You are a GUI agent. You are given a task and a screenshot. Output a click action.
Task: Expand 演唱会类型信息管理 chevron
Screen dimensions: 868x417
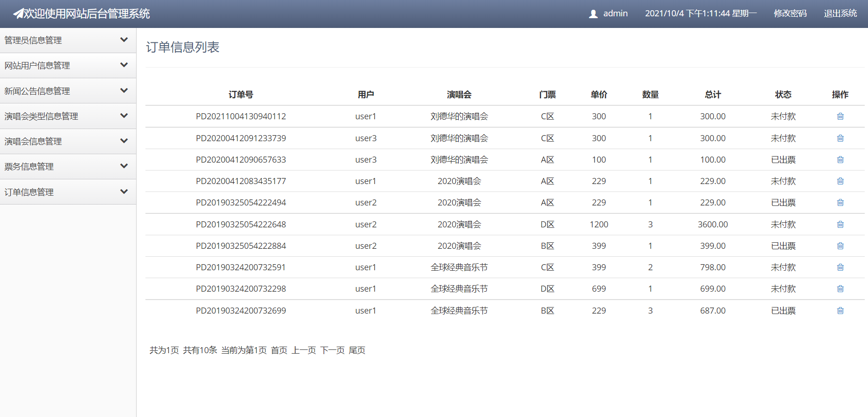(x=124, y=116)
